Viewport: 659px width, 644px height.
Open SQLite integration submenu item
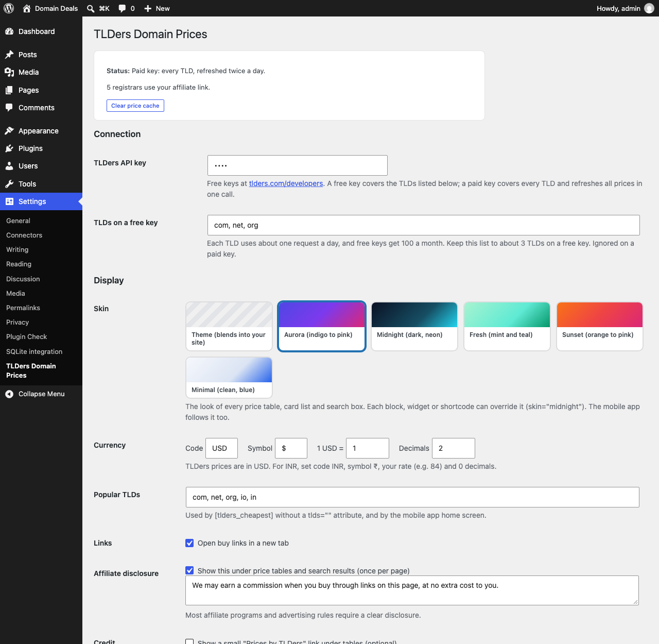(x=34, y=351)
